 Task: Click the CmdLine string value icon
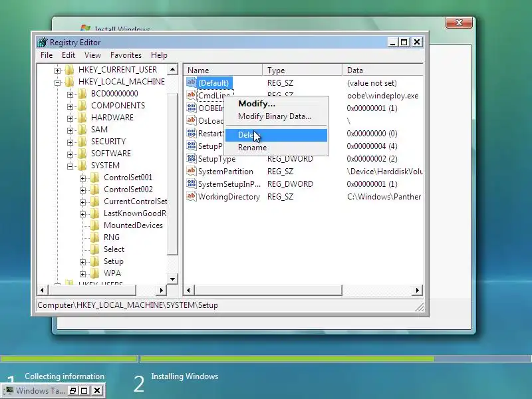pyautogui.click(x=192, y=95)
